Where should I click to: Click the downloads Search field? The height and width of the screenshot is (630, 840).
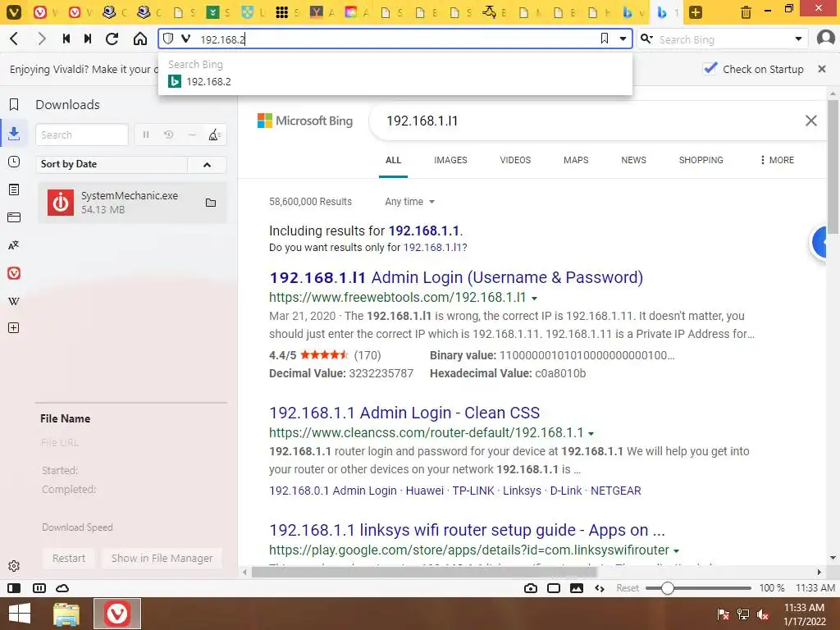82,135
